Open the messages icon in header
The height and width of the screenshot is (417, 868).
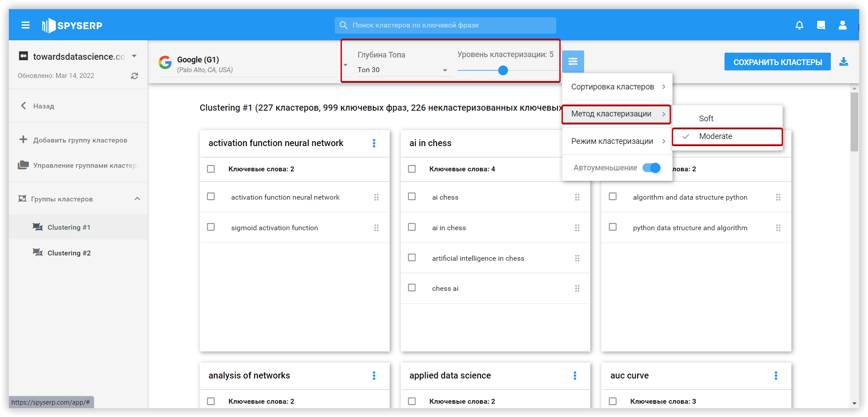click(x=821, y=25)
